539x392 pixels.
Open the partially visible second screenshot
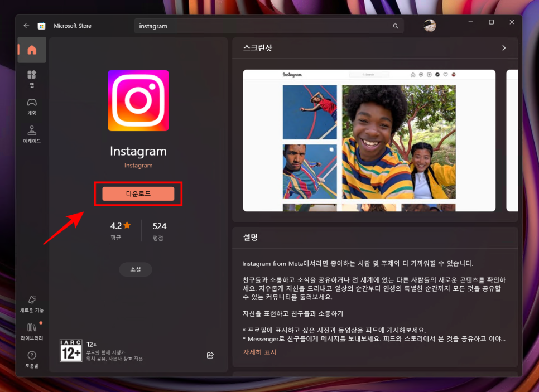click(512, 141)
